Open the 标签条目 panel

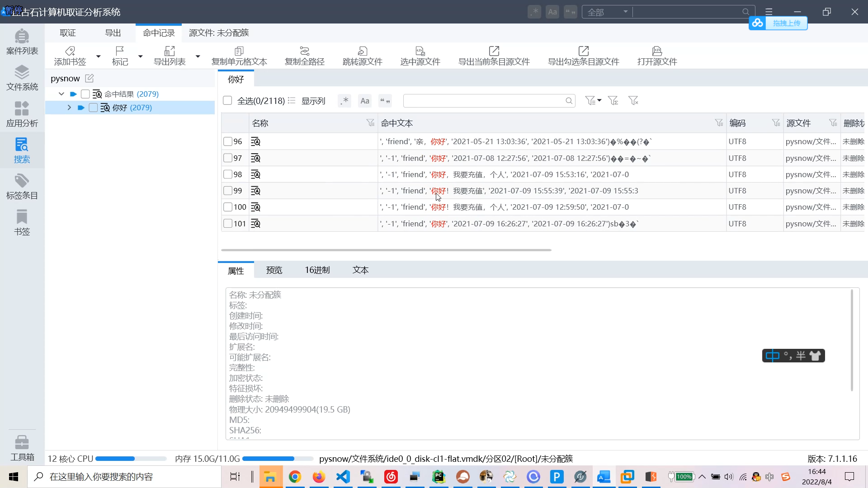pos(22,185)
